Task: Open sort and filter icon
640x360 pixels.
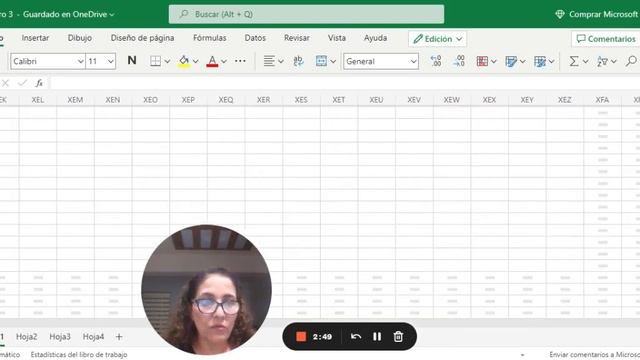Action: click(602, 61)
